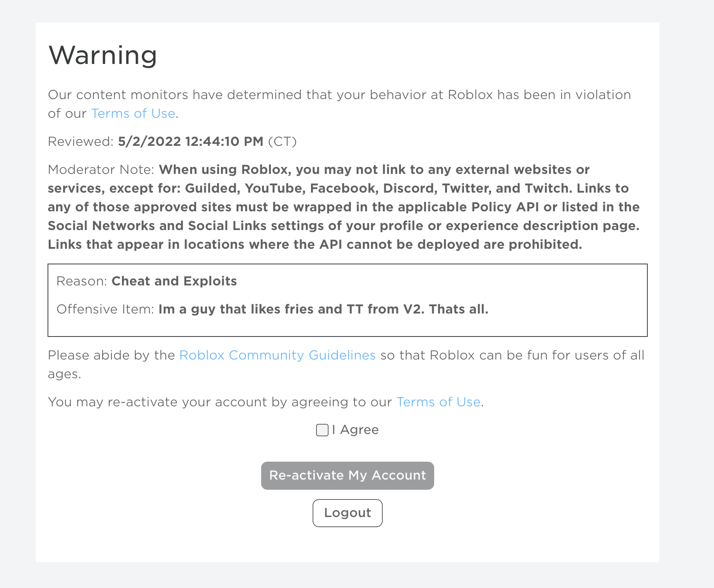Click the 'Offensive Item:' label

105,309
